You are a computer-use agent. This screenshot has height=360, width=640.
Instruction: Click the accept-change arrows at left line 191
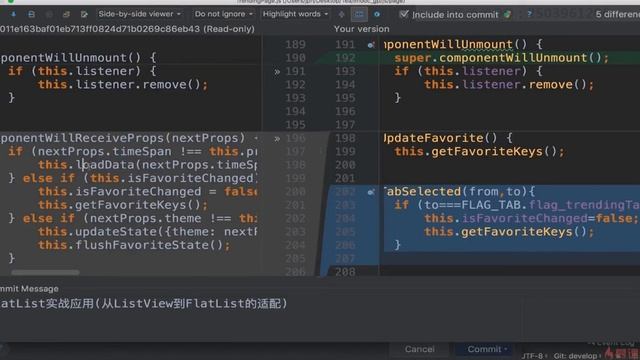(277, 72)
